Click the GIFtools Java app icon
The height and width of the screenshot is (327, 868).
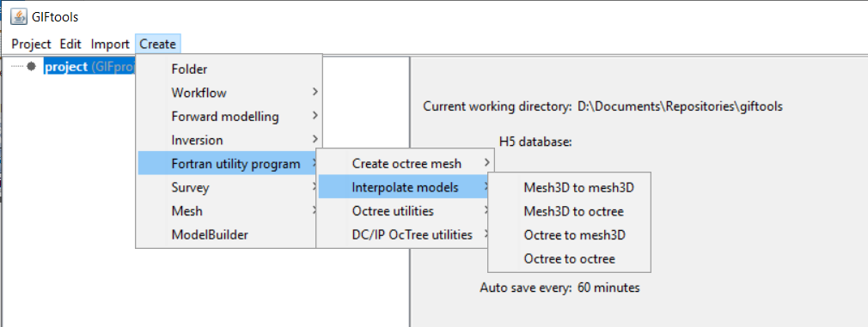[20, 17]
